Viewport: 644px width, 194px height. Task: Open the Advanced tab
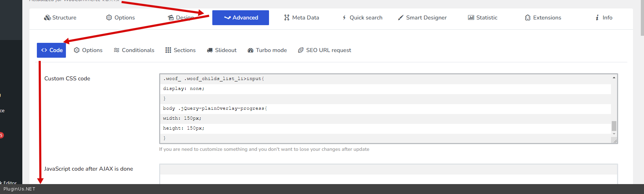pos(241,18)
